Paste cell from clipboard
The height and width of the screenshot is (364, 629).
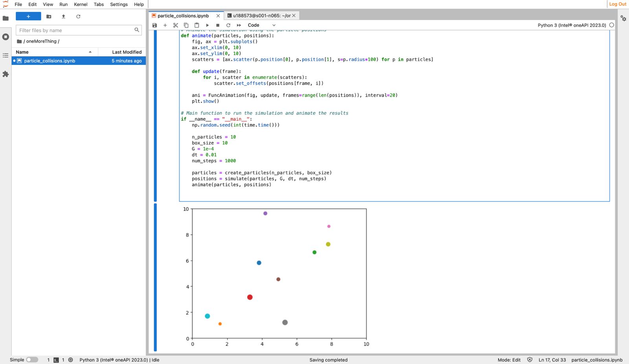pyautogui.click(x=197, y=25)
